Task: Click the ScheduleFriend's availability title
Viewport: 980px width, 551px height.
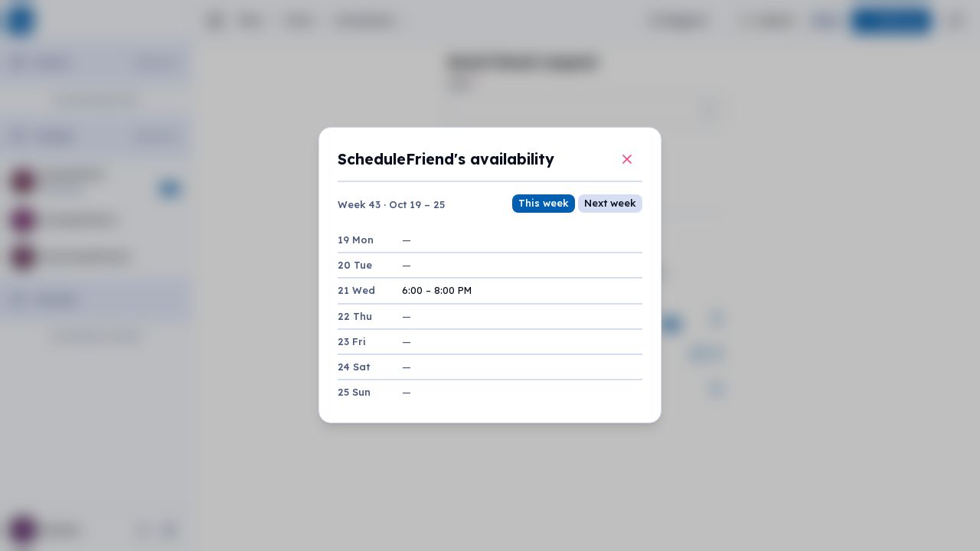Action: pyautogui.click(x=446, y=159)
